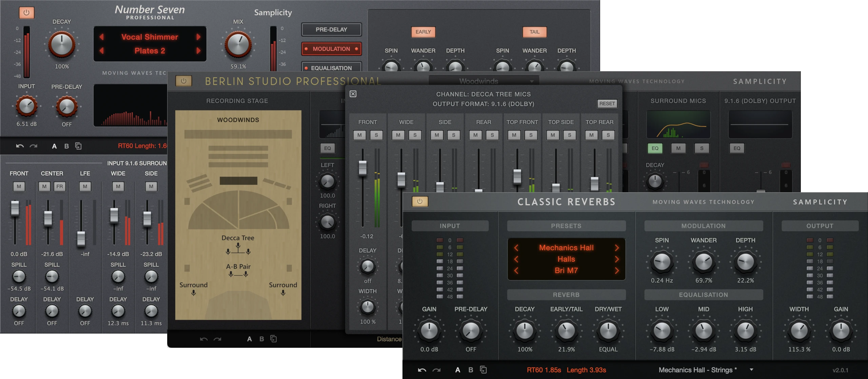868x379 pixels.
Task: Reset Decca Tree channel settings
Action: (607, 104)
